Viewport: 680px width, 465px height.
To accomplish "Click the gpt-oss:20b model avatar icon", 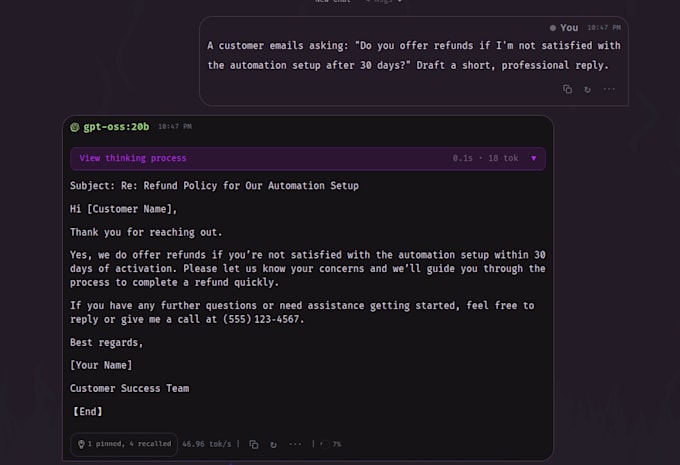I will pyautogui.click(x=75, y=127).
